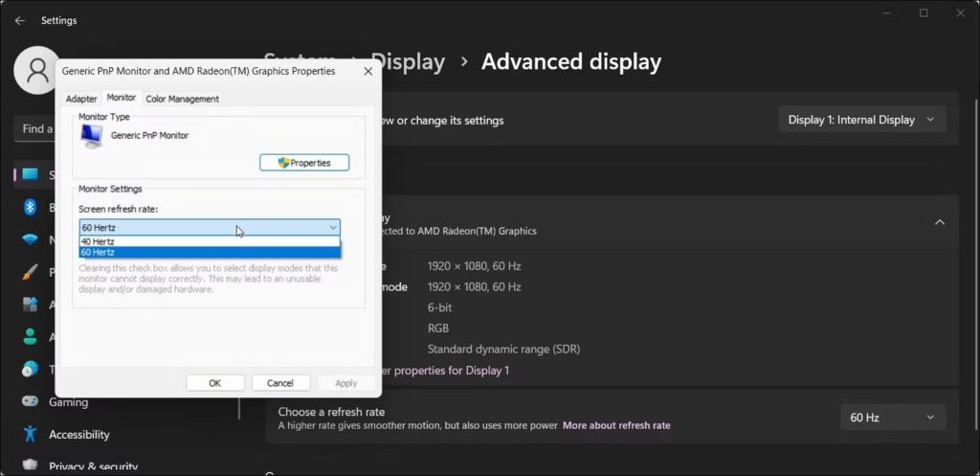Image resolution: width=980 pixels, height=476 pixels.
Task: Open the Display 1: Internal Display dropdown
Action: pos(862,120)
